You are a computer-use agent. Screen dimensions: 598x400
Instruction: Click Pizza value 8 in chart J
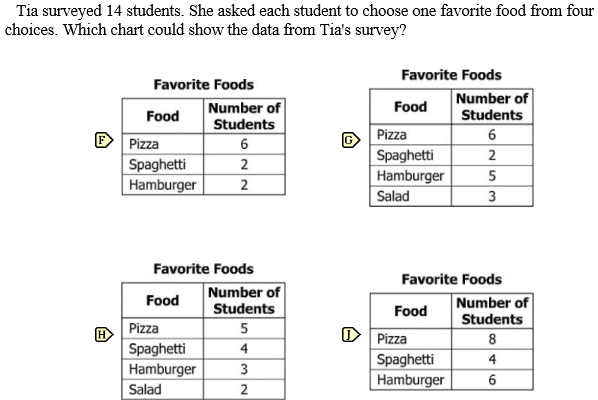(x=492, y=339)
